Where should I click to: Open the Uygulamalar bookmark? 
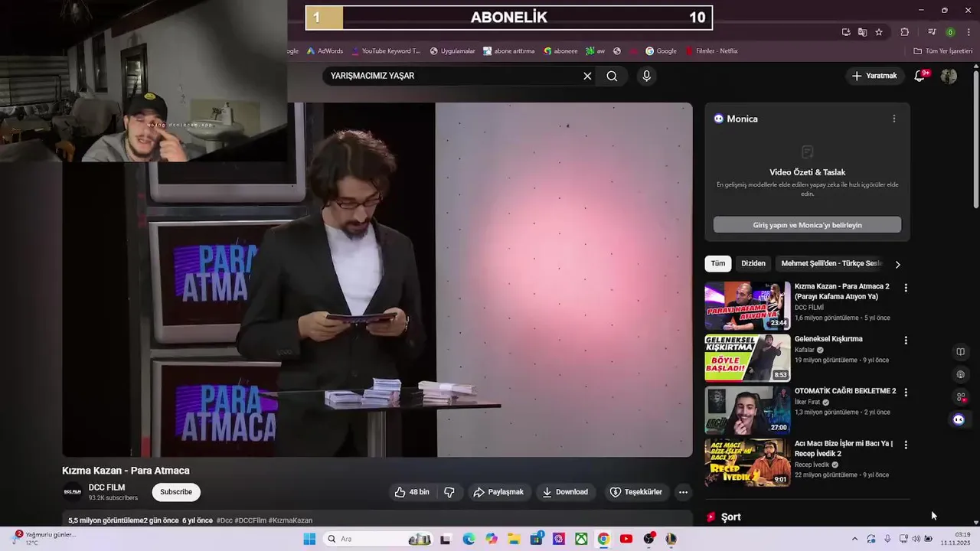coord(452,51)
